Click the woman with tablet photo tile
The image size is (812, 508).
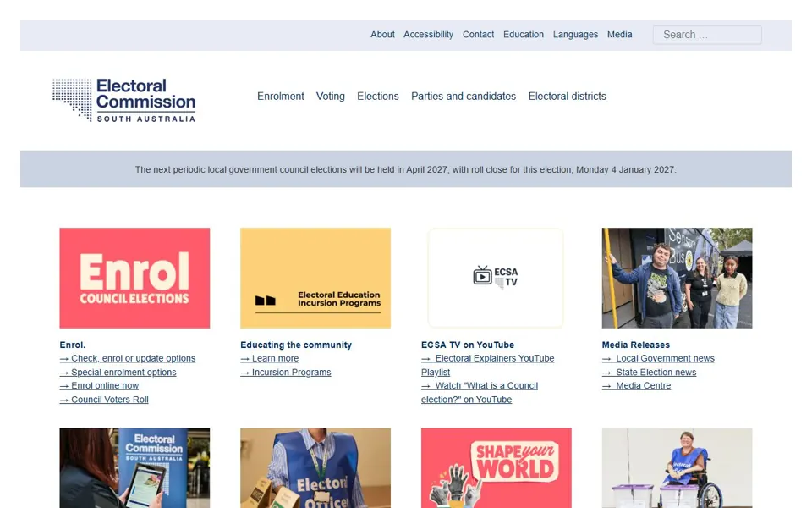tap(134, 467)
